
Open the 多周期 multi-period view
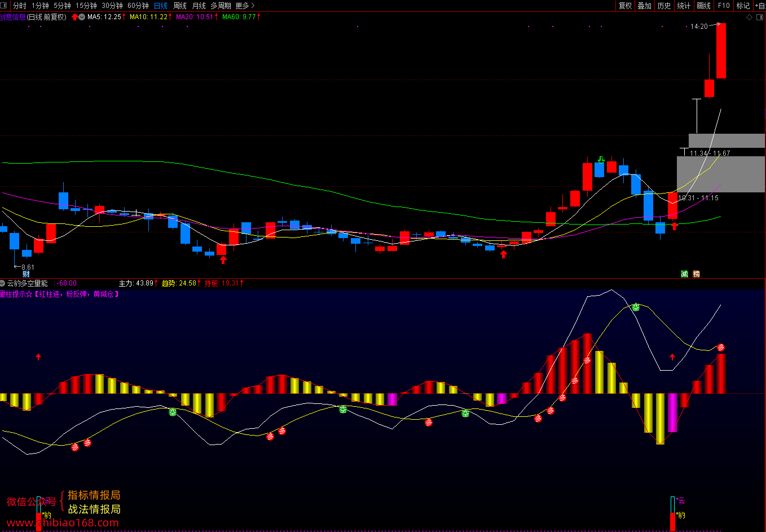coord(221,6)
